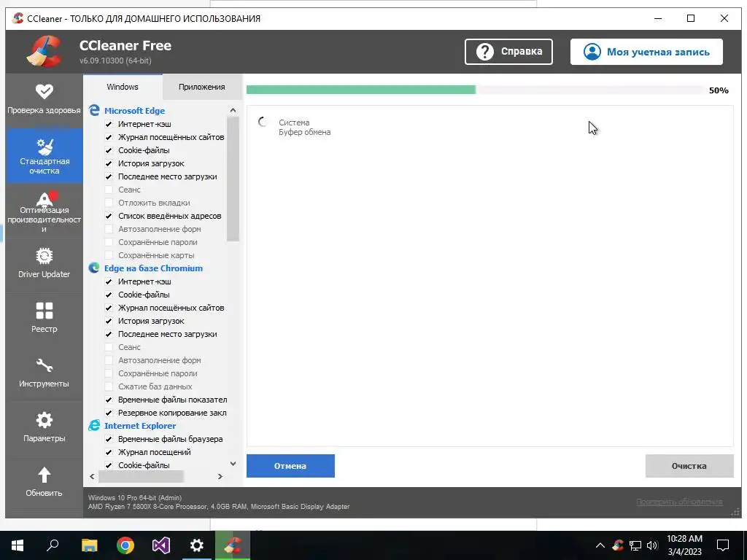The height and width of the screenshot is (560, 747).
Task: Open notification center icon
Action: pyautogui.click(x=723, y=545)
